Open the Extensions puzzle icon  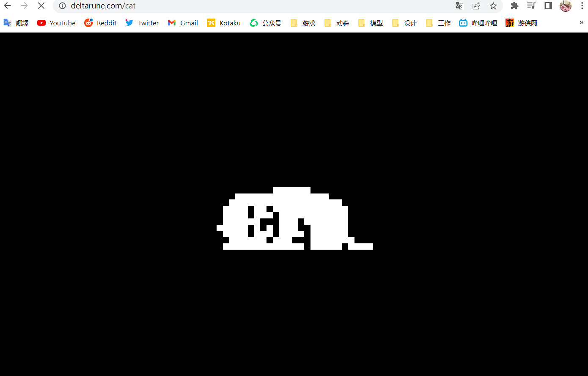point(514,6)
